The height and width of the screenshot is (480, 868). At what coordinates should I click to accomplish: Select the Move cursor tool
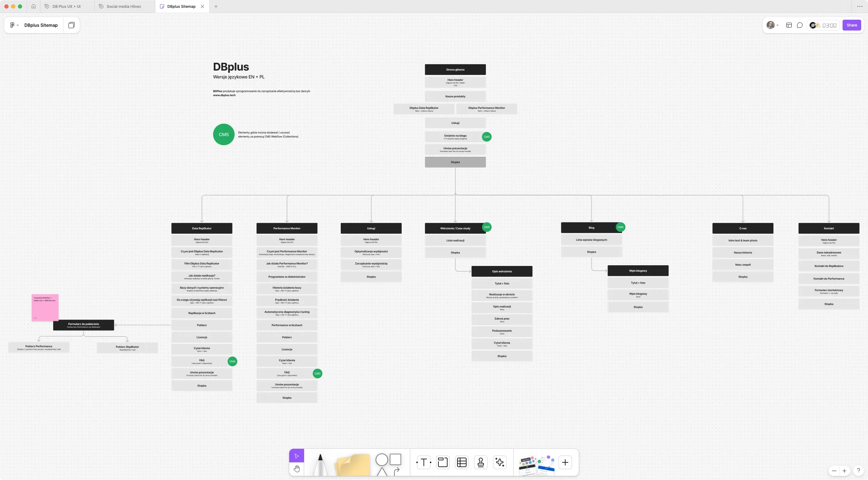pyautogui.click(x=297, y=456)
